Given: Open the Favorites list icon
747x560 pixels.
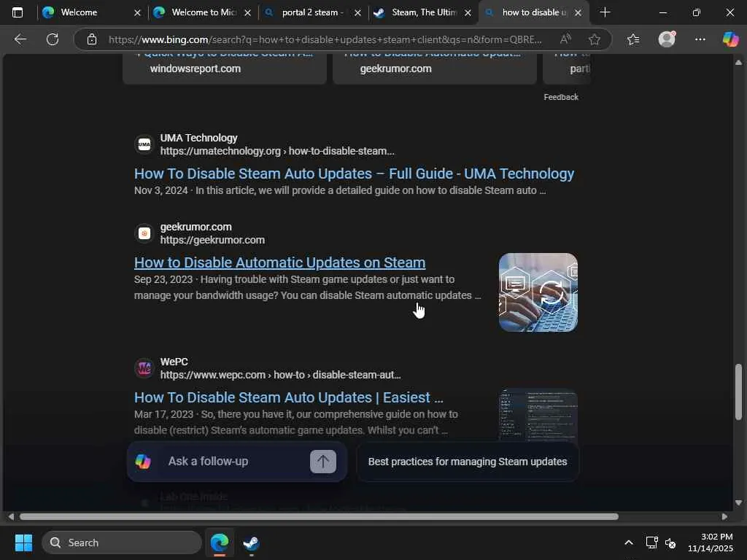Looking at the screenshot, I should pos(633,39).
